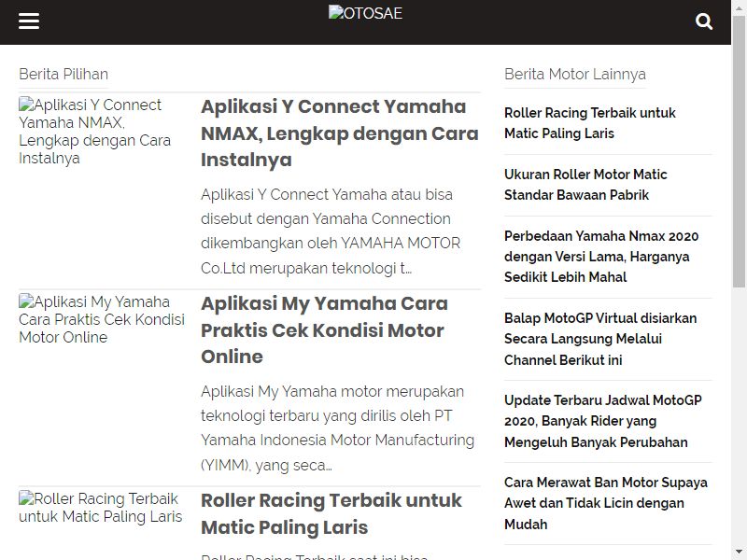Open sidebar link 'Balap MotoGP Virtual disiarkan'
This screenshot has width=747, height=560.
600,339
